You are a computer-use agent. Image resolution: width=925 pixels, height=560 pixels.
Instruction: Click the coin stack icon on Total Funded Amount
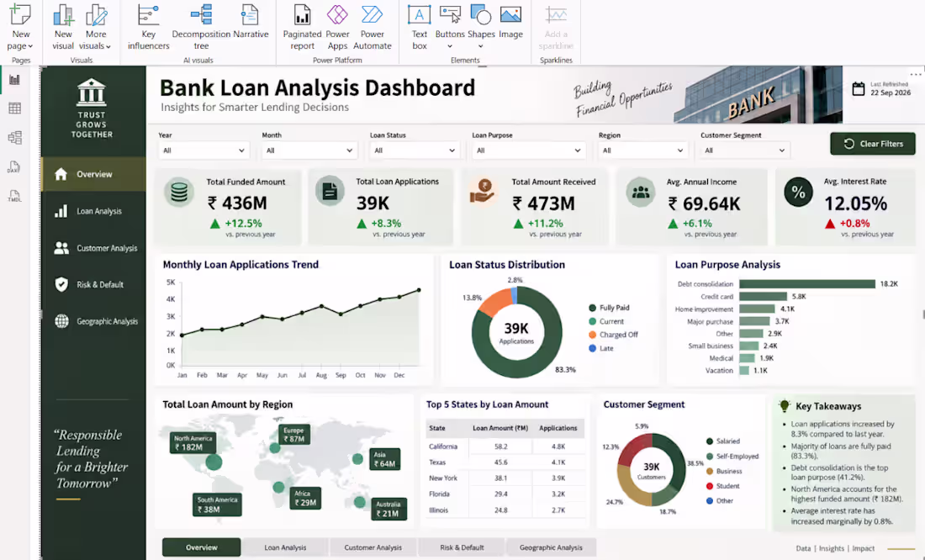point(179,192)
